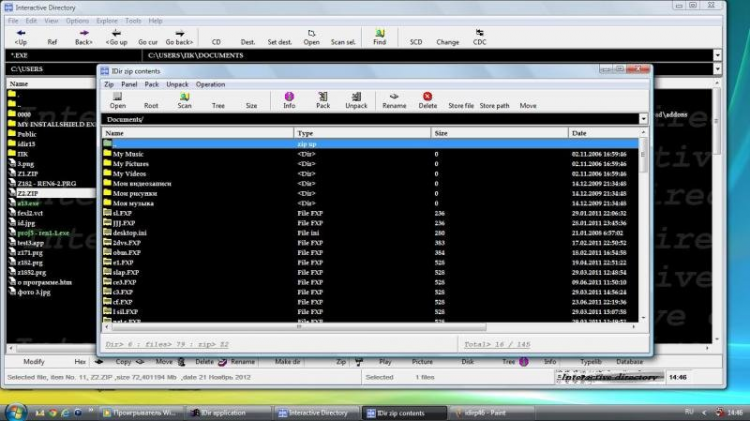750x421 pixels.
Task: Click the Go up arrow icon
Action: coord(116,33)
